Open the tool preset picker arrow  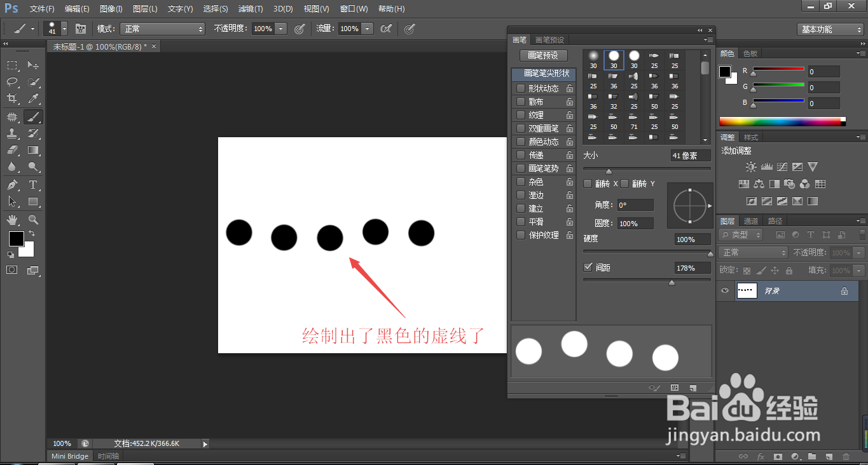(32, 29)
